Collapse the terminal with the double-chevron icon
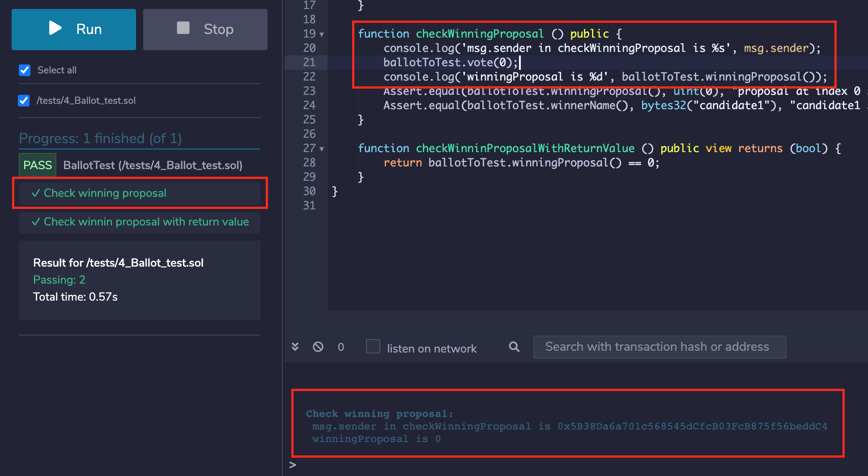This screenshot has width=868, height=476. point(295,347)
